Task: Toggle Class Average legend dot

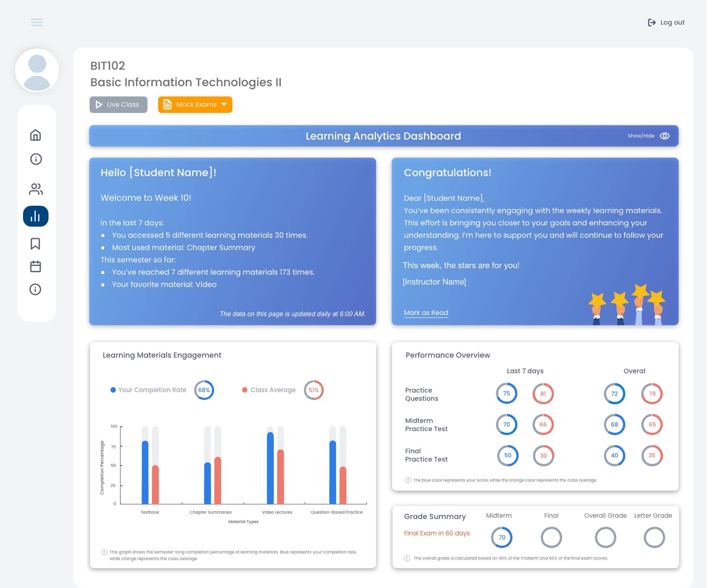Action: pos(245,390)
